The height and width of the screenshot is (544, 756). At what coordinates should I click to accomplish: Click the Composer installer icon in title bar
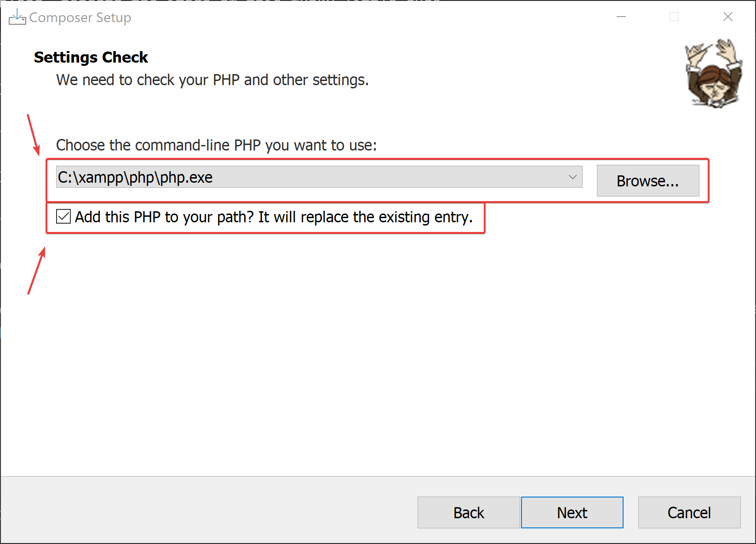pyautogui.click(x=17, y=17)
